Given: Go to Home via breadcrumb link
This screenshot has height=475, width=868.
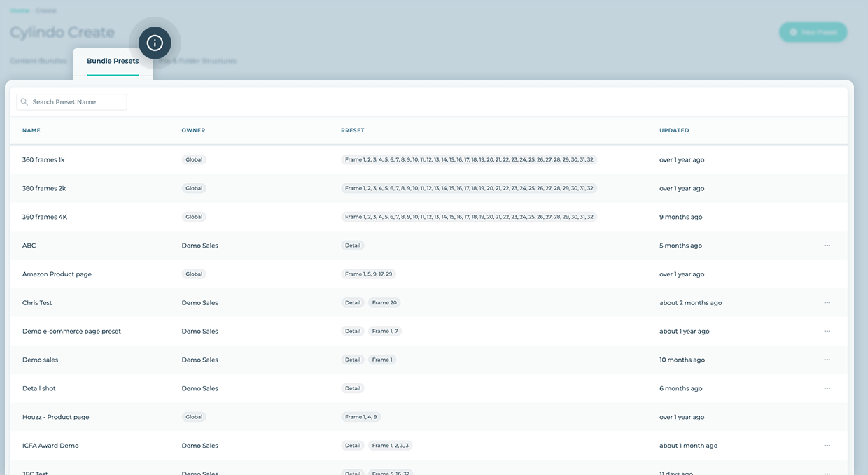Looking at the screenshot, I should tap(20, 10).
